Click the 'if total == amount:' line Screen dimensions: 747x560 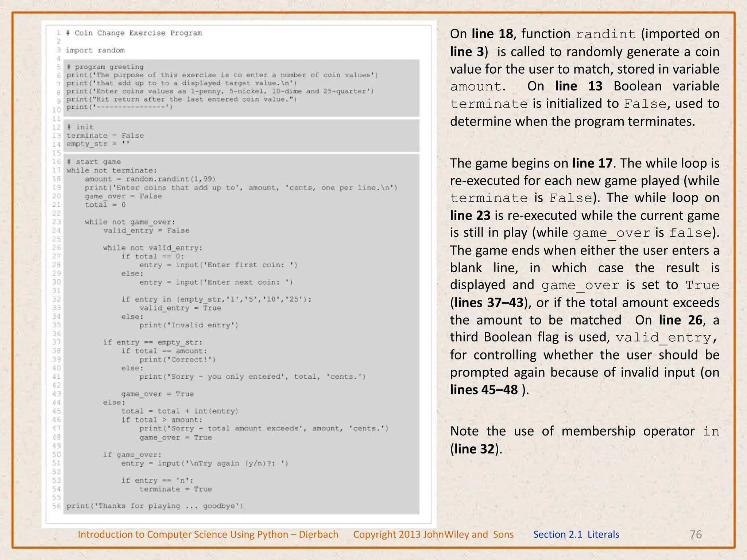point(164,351)
